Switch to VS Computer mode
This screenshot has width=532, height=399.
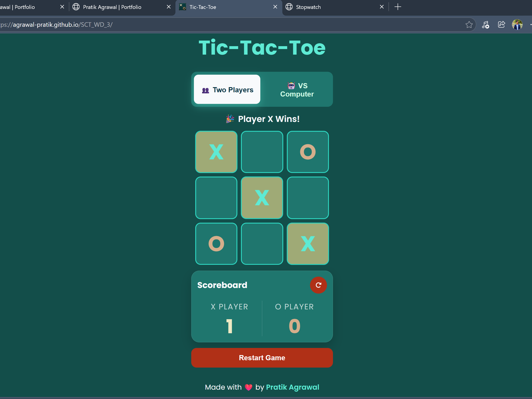pos(297,89)
